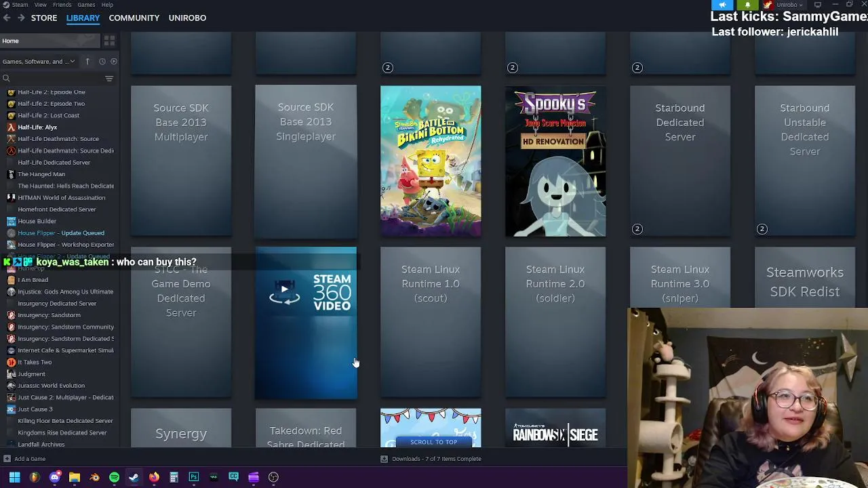The height and width of the screenshot is (488, 868).
Task: Expand the Games, Software filter dropdown
Action: [39, 61]
